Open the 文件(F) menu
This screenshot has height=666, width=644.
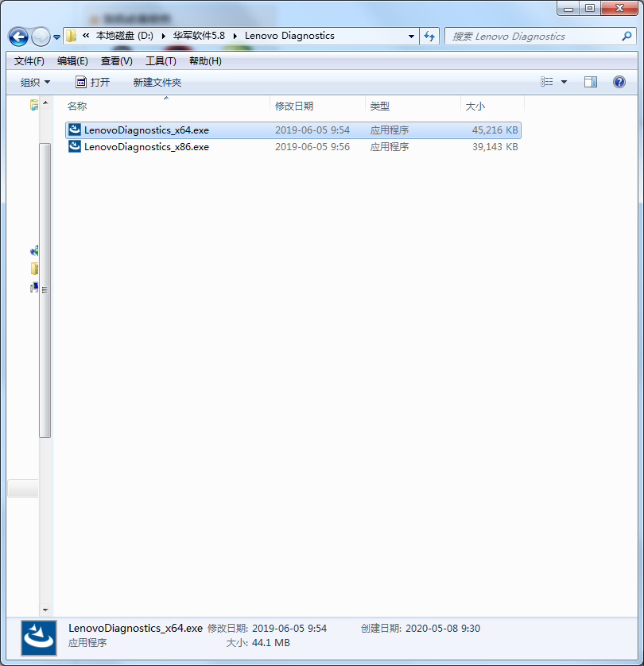click(29, 61)
